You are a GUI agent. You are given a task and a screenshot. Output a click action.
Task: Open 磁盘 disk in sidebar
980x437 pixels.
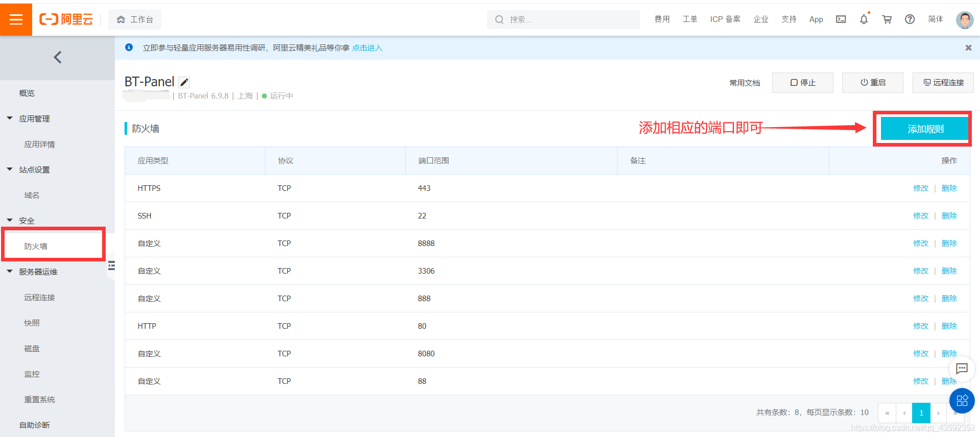click(32, 349)
